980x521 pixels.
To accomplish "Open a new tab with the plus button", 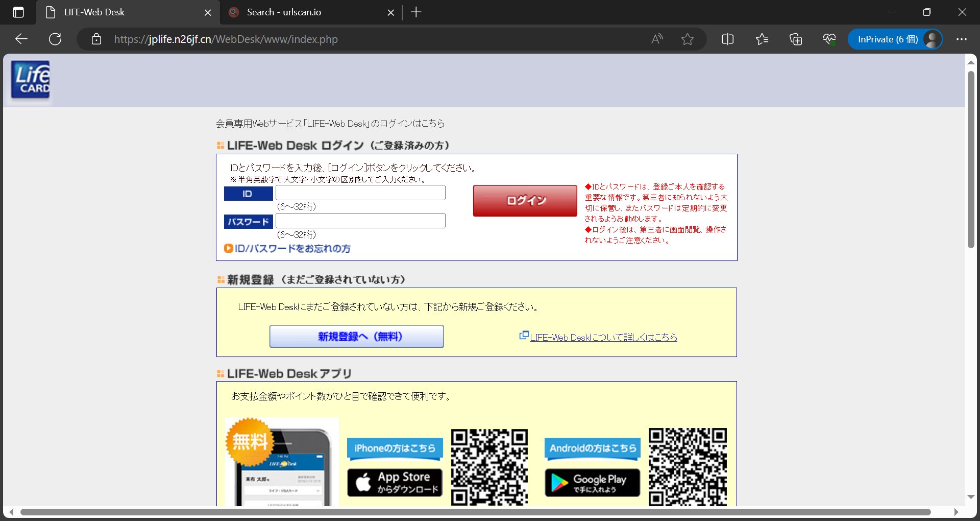I will [x=416, y=12].
